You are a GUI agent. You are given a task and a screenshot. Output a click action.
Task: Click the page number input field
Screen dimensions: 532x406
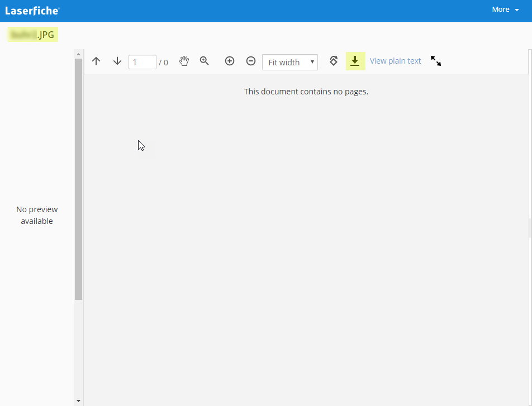(x=142, y=62)
